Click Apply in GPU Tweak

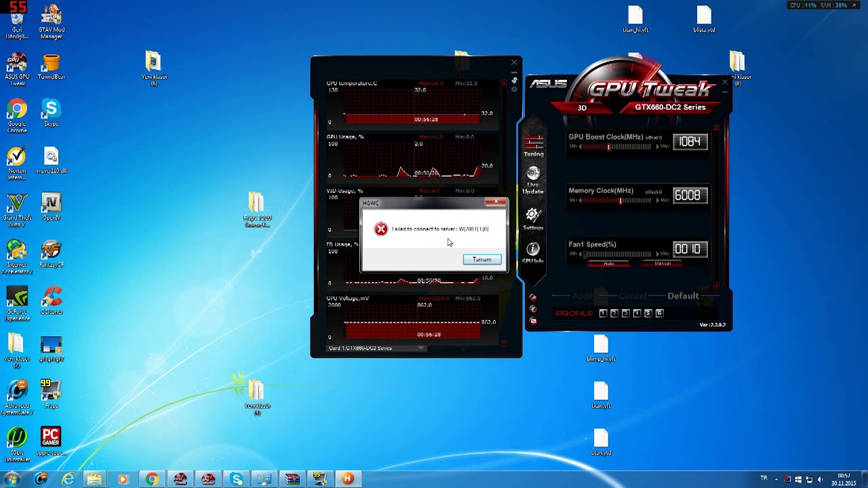click(x=584, y=296)
